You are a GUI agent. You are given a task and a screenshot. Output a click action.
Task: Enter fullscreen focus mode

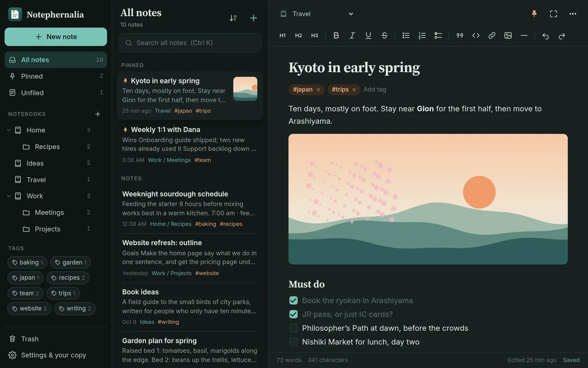[554, 14]
